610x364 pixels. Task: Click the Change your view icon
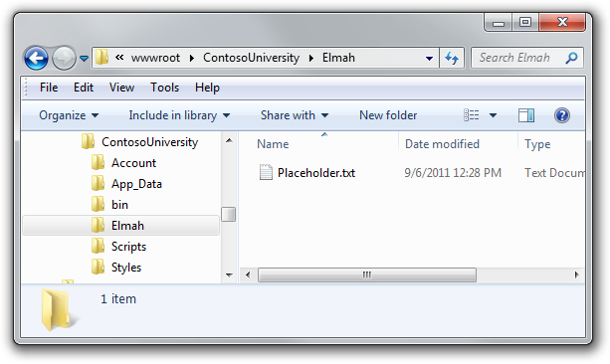[x=472, y=115]
